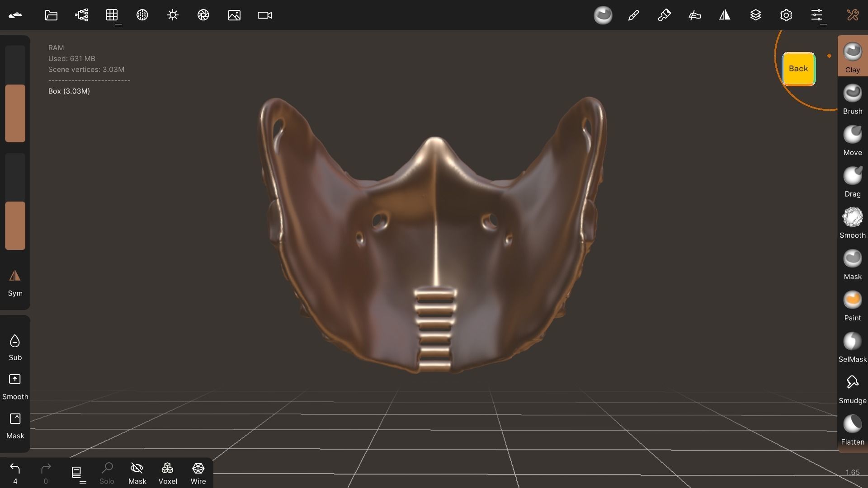Viewport: 868px width, 488px height.
Task: Open the Lighting sun menu
Action: coord(173,15)
